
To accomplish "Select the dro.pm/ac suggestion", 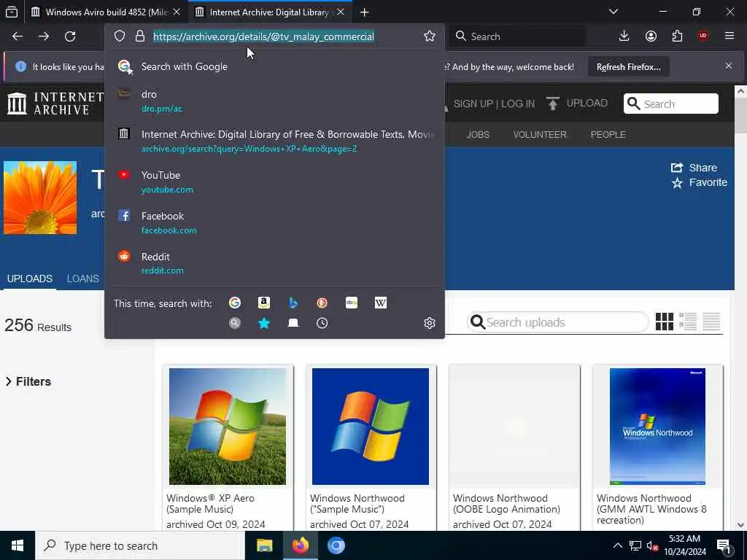I will click(274, 101).
